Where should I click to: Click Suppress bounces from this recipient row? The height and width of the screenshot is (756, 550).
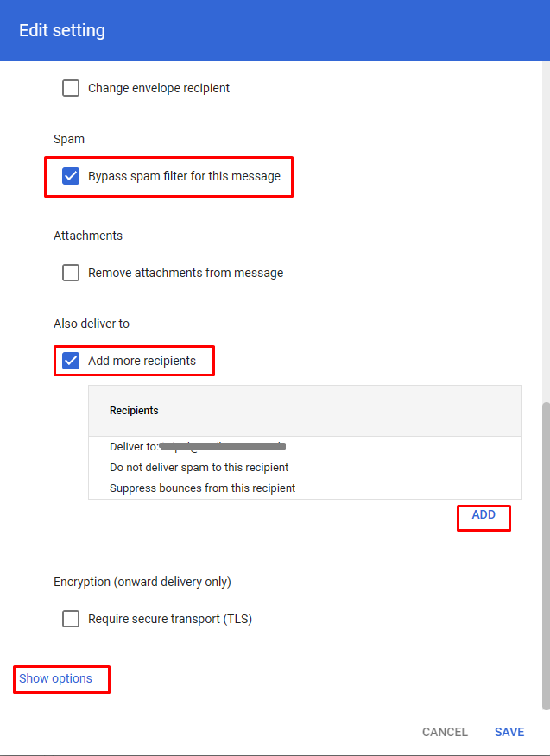(x=202, y=488)
